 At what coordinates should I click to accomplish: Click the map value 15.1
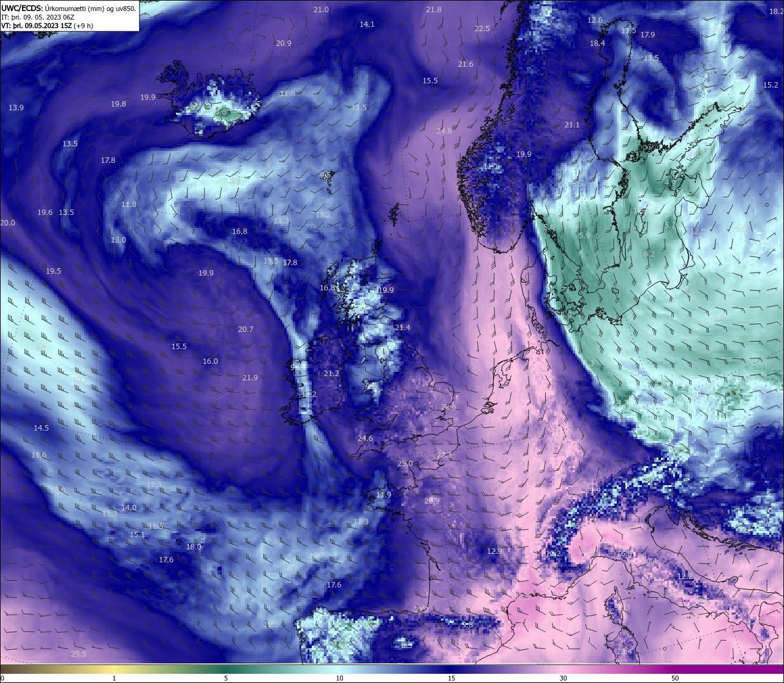[137, 535]
